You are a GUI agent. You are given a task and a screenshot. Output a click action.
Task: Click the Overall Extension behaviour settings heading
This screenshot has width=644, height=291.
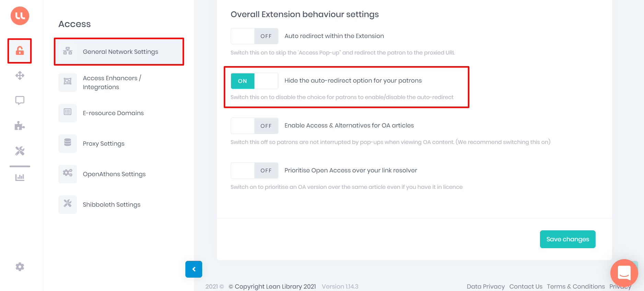coord(304,14)
